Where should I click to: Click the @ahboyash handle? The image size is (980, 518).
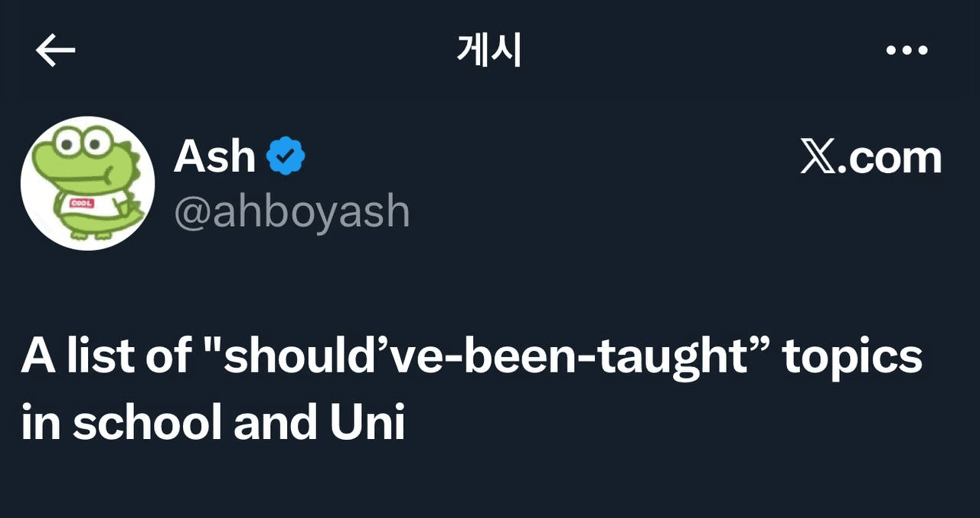(292, 211)
